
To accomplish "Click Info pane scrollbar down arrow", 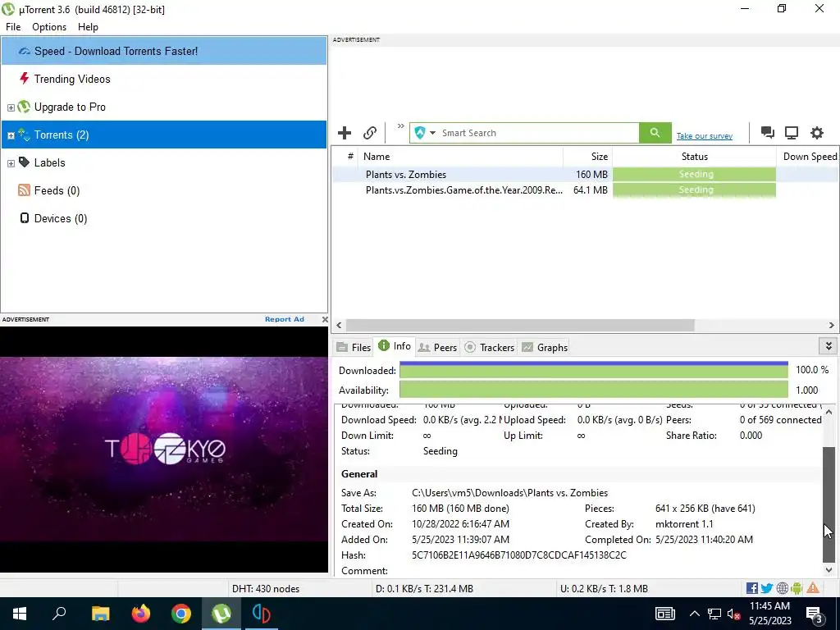I will click(829, 570).
